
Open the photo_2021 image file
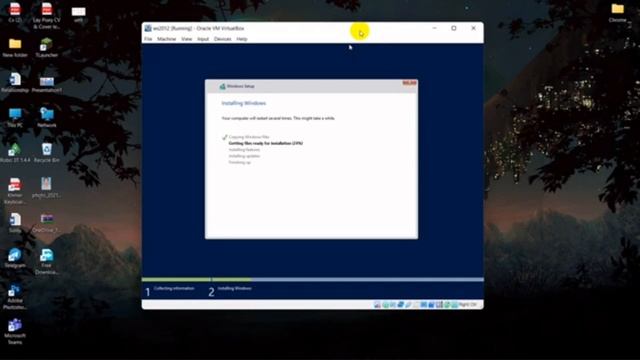[x=47, y=188]
